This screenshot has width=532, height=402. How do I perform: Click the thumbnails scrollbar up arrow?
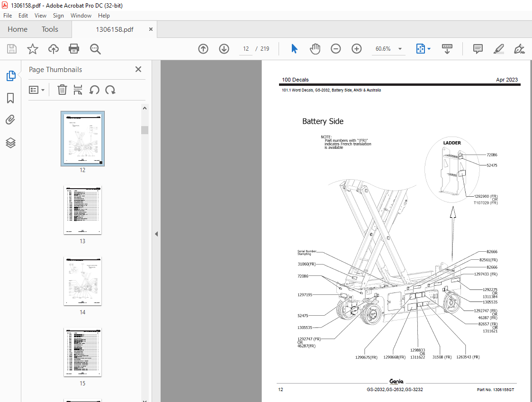(x=145, y=108)
